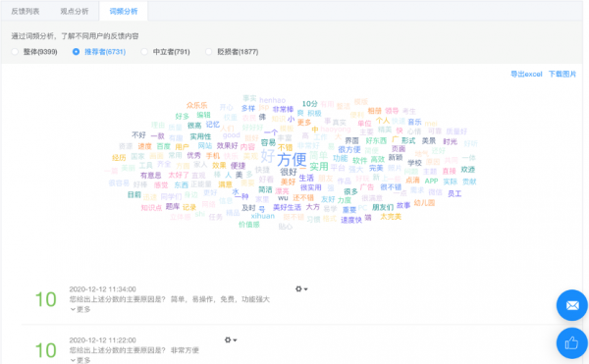
Task: Click the blue thumbs-up floating button
Action: click(x=572, y=343)
